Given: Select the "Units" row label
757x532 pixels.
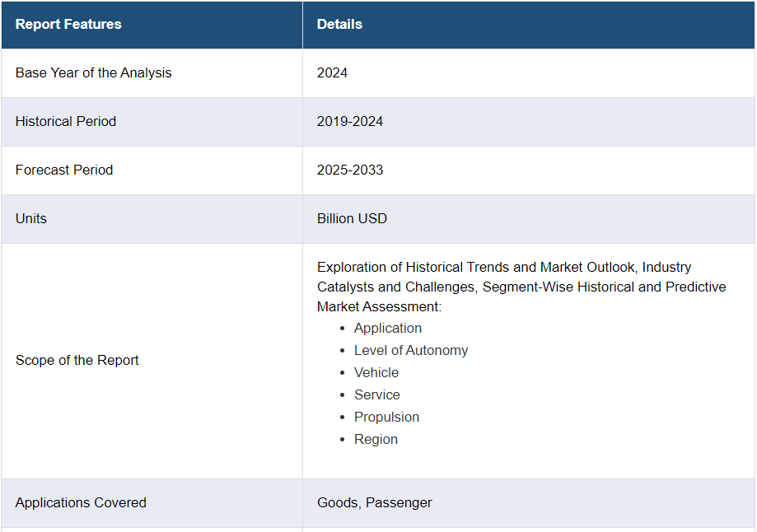Looking at the screenshot, I should point(31,219).
